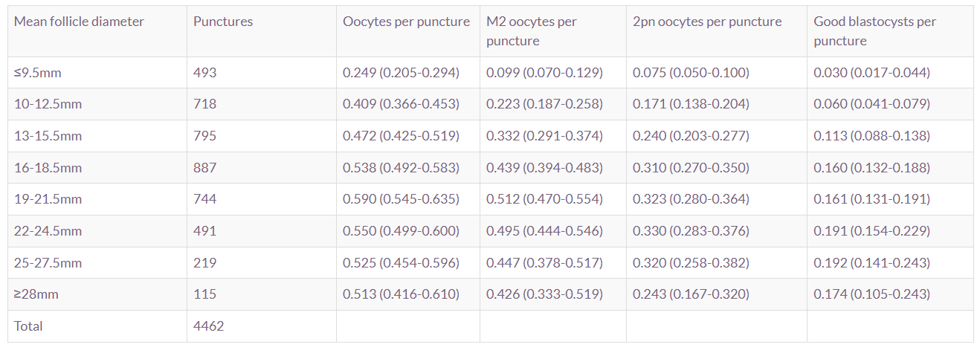The image size is (980, 350).
Task: Click the 'Oocytes per puncture' header
Action: [406, 22]
